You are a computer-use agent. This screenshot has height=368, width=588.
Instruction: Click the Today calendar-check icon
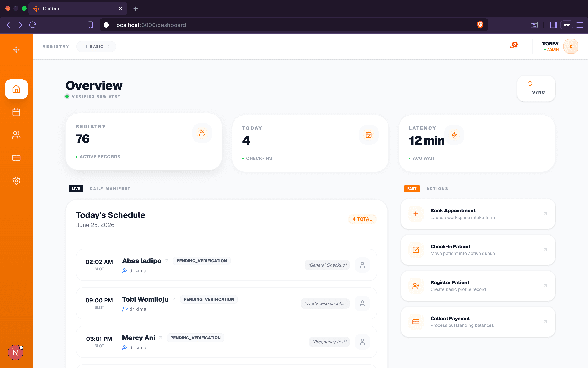369,135
